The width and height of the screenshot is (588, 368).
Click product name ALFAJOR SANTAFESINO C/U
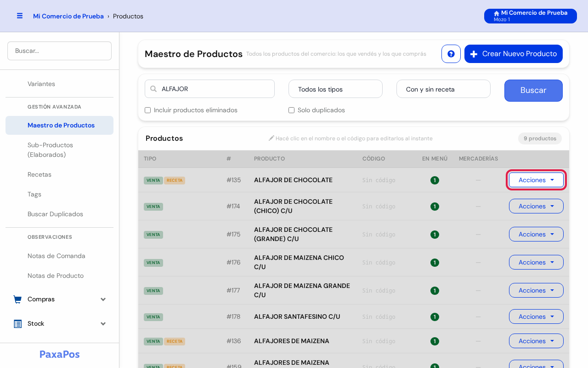(297, 317)
